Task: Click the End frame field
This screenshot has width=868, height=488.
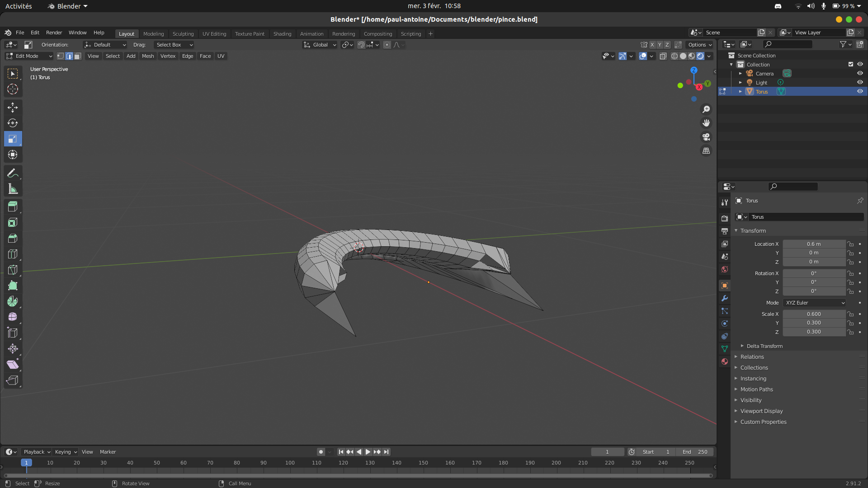Action: pos(695,452)
